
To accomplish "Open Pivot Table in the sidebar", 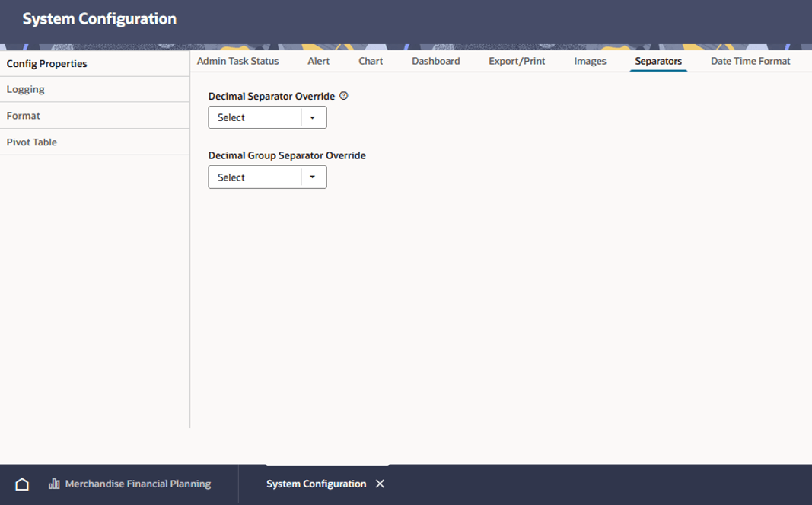I will click(x=95, y=142).
